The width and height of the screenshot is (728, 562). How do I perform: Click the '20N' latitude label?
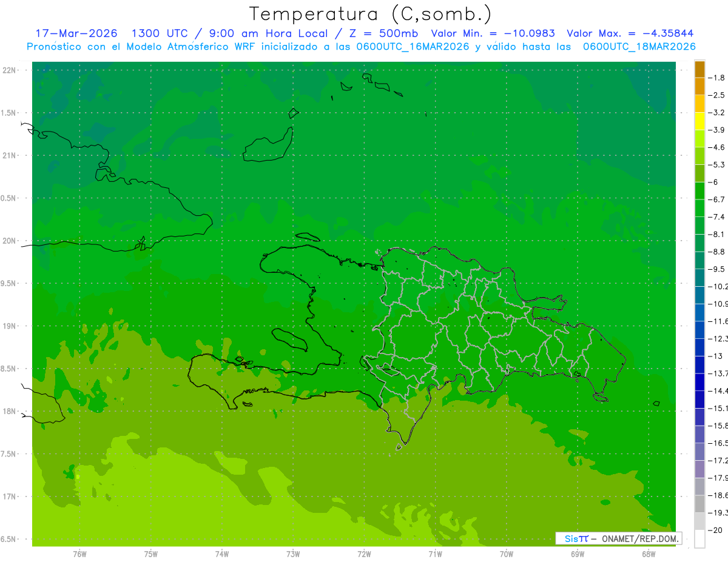(10, 241)
